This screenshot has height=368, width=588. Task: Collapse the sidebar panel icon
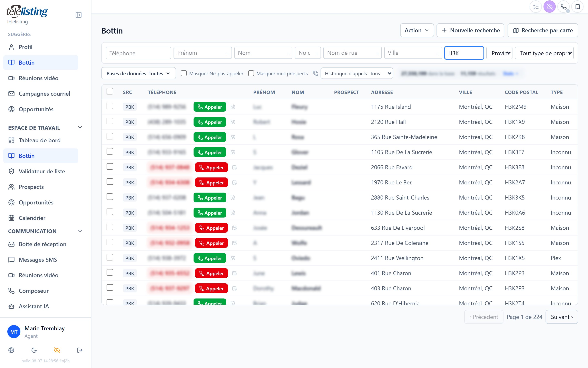point(78,15)
